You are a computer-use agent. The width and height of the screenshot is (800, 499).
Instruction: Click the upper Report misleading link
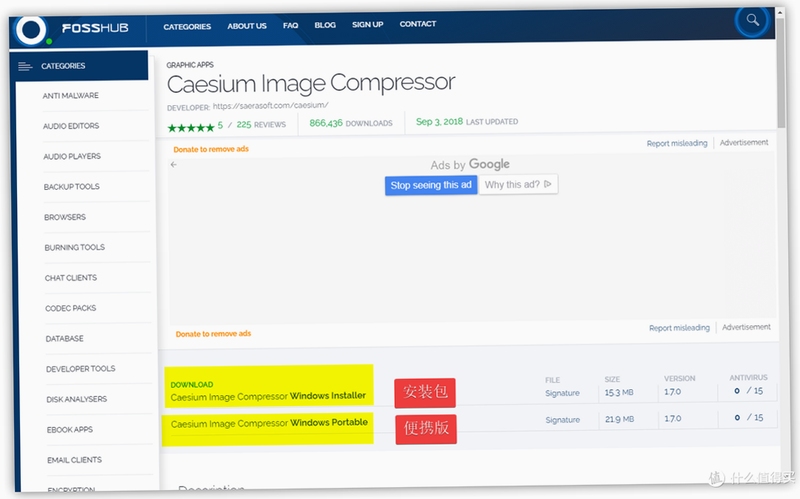pyautogui.click(x=677, y=143)
